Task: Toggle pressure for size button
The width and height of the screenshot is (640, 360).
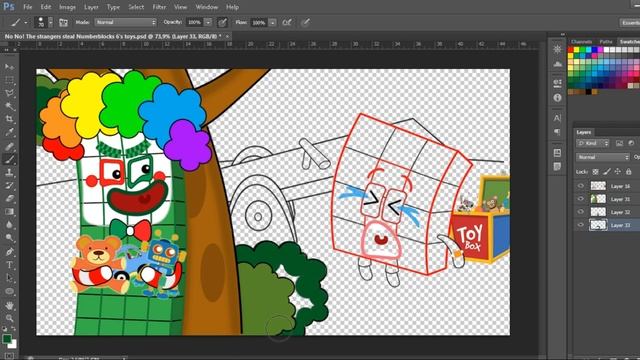Action: tap(305, 22)
